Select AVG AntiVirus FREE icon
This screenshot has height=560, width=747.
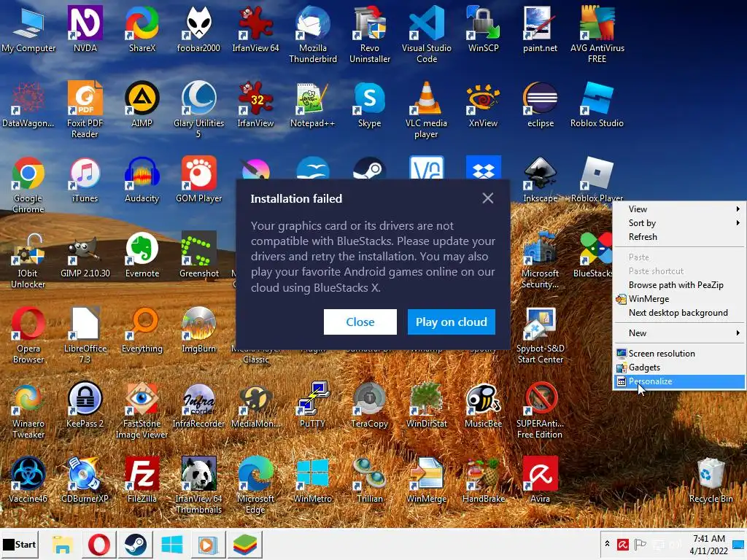pos(597,34)
